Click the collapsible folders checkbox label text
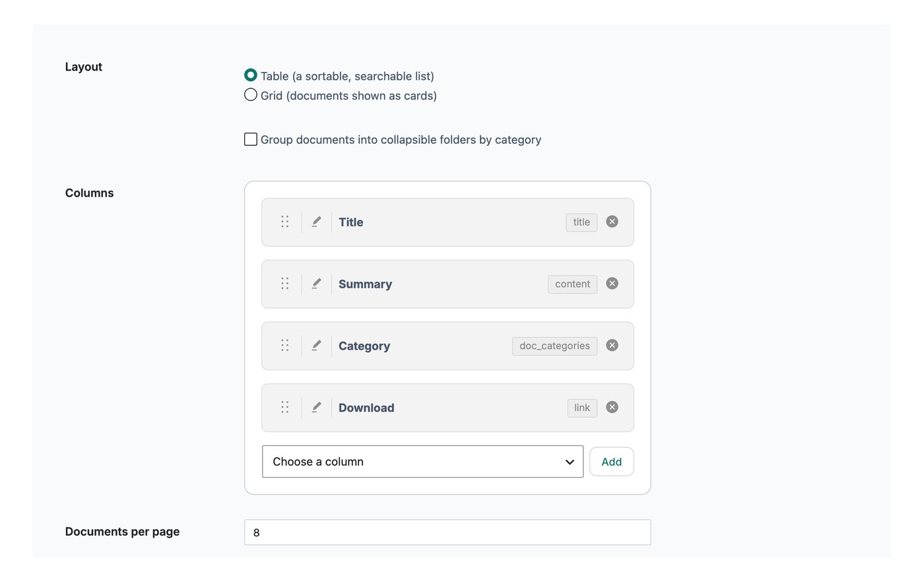This screenshot has height=582, width=924. tap(401, 140)
